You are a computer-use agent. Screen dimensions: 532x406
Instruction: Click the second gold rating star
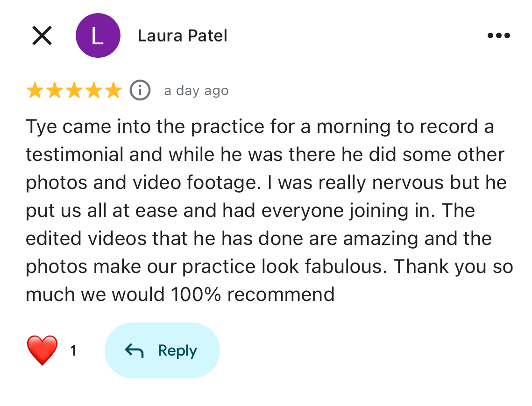pos(54,90)
